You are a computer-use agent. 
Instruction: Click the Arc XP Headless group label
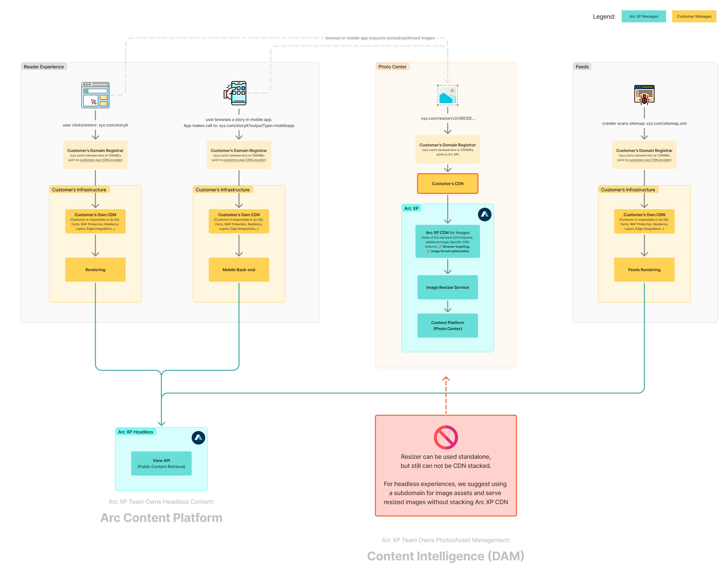pyautogui.click(x=136, y=432)
